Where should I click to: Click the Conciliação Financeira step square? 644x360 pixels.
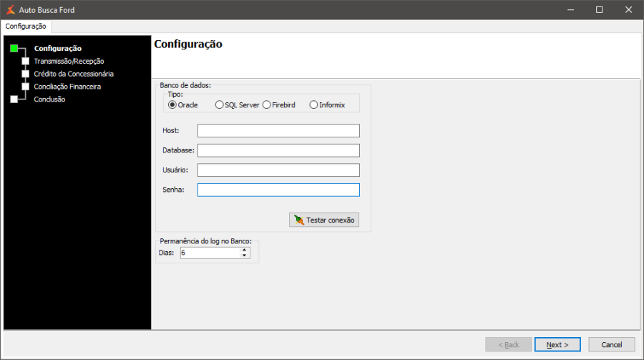26,87
